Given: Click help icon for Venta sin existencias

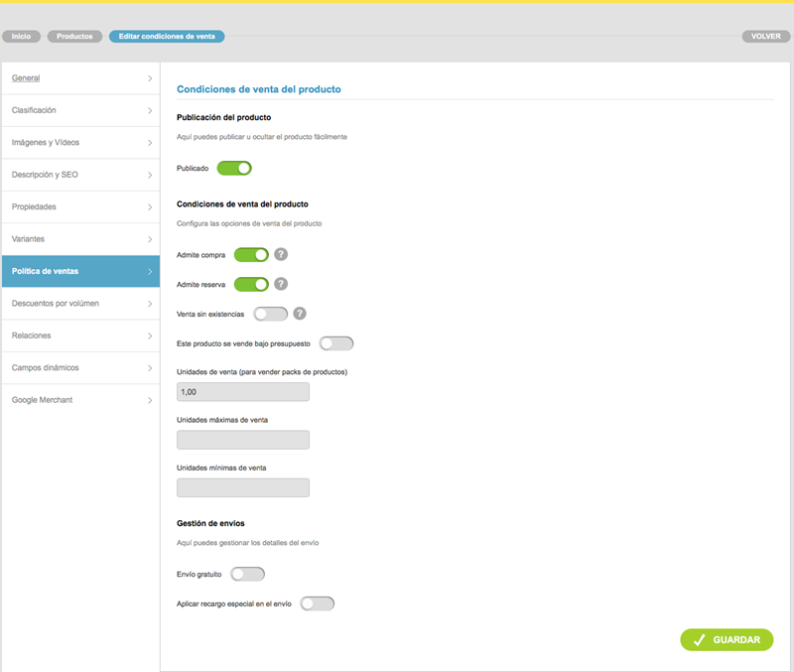Looking at the screenshot, I should tap(300, 314).
